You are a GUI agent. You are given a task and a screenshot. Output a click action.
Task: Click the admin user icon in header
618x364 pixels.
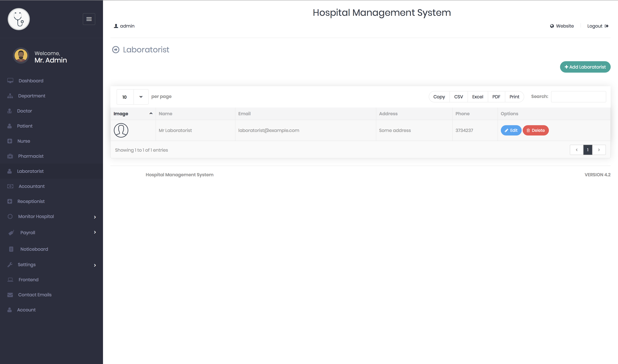pos(116,26)
